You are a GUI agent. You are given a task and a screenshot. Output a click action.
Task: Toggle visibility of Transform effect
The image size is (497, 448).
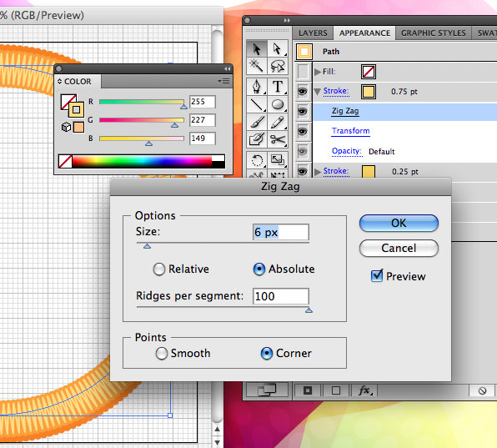coord(303,131)
